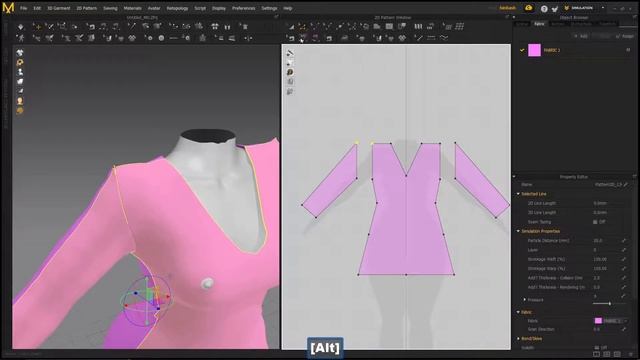This screenshot has width=640, height=360.
Task: Click the grid icon in 2D toolbar
Action: tap(460, 27)
